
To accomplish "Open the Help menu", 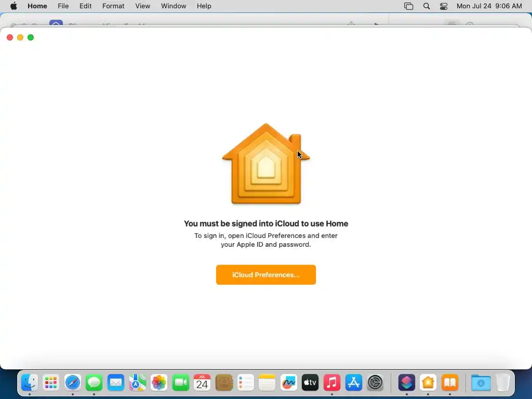I will [x=204, y=6].
